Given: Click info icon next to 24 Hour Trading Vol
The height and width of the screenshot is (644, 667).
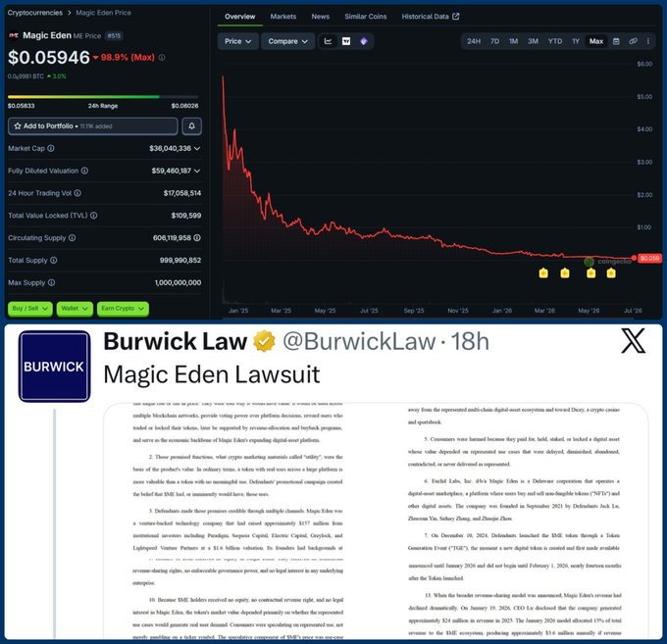Looking at the screenshot, I should 77,193.
